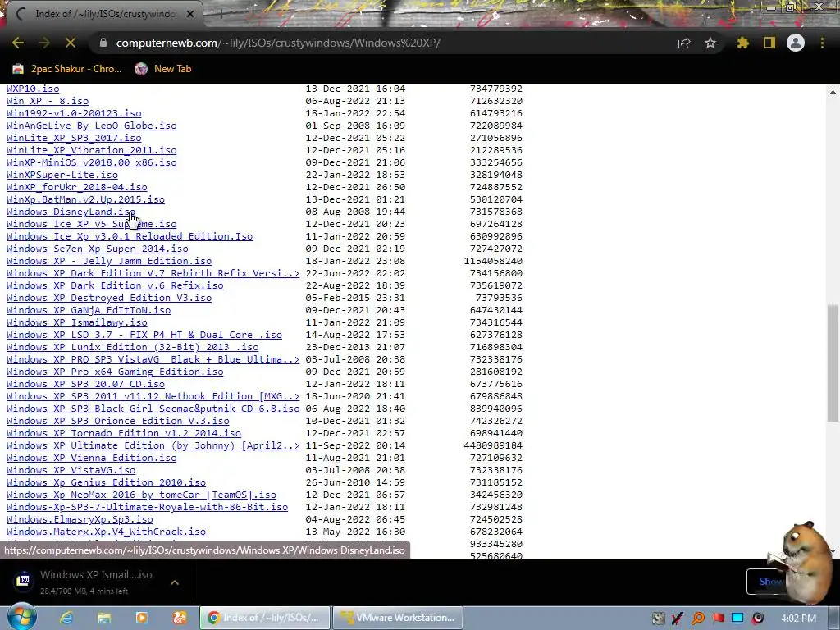Open WinXP-MiniOS v2018.00 x86.iso link

pyautogui.click(x=91, y=162)
